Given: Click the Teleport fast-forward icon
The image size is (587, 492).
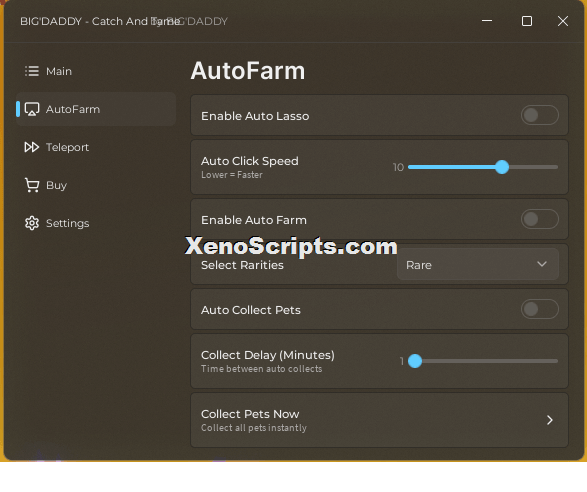Looking at the screenshot, I should click(32, 147).
